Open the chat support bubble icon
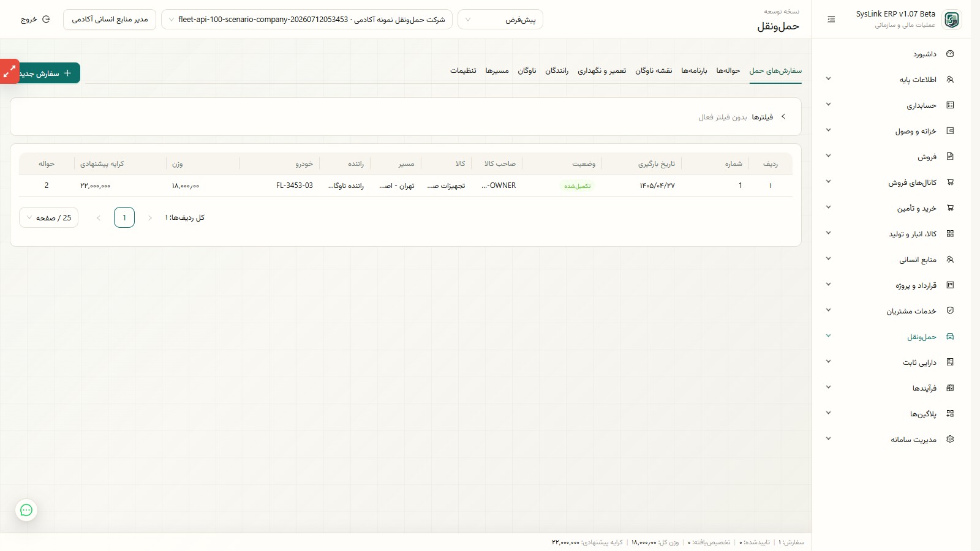 point(26,510)
